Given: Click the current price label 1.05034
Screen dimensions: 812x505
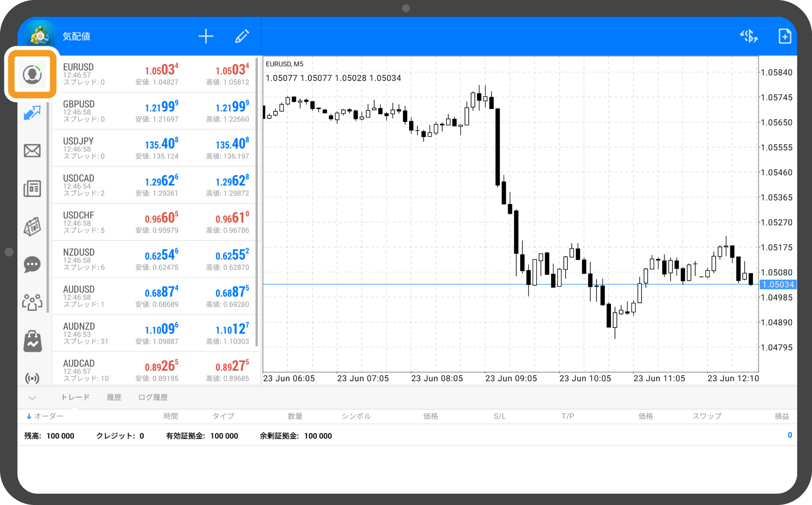Looking at the screenshot, I should pyautogui.click(x=778, y=285).
